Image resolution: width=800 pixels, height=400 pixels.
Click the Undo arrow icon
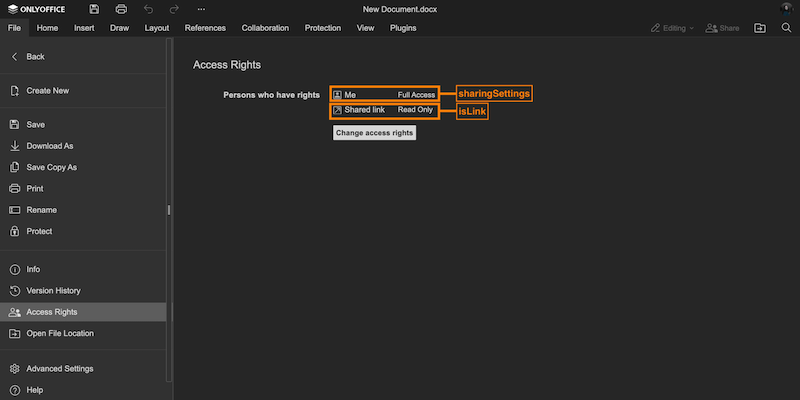coord(148,9)
